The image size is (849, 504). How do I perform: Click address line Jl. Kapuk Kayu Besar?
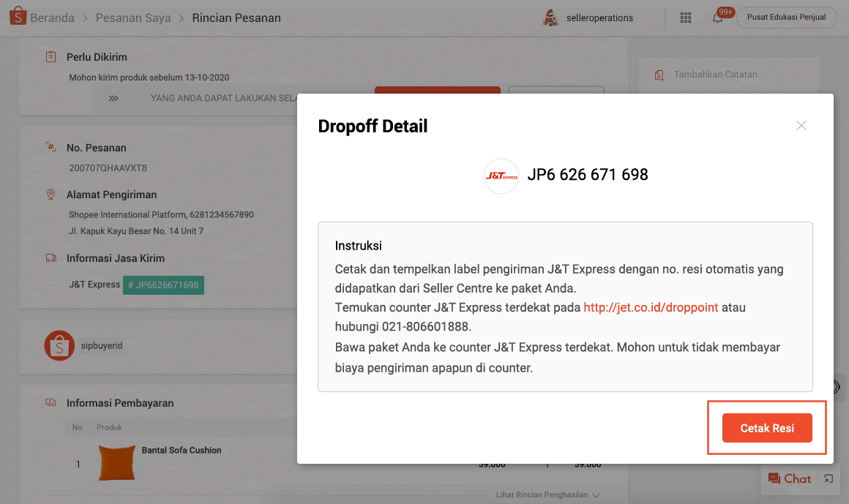point(136,231)
